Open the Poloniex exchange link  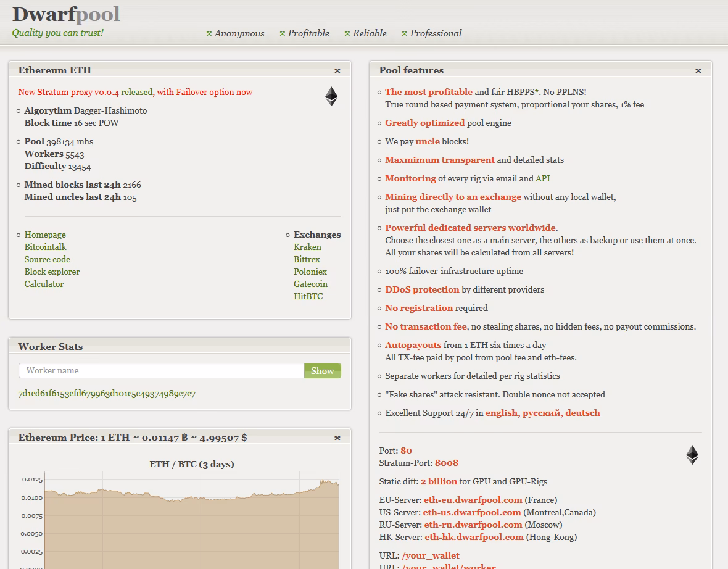(x=310, y=272)
